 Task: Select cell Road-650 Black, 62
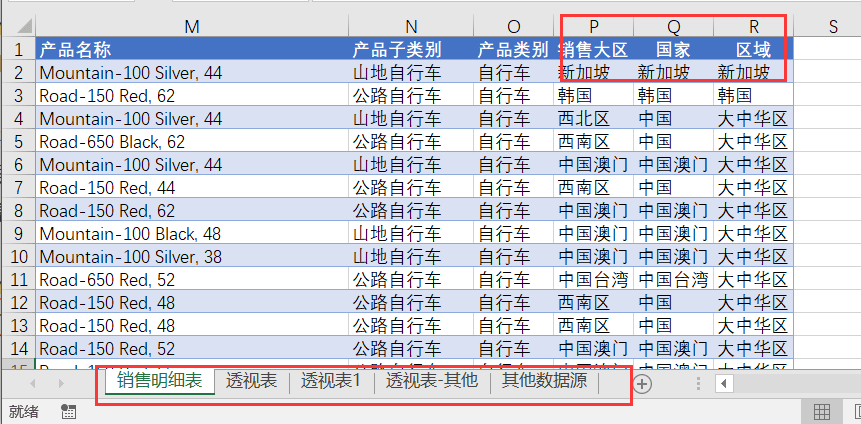point(192,142)
